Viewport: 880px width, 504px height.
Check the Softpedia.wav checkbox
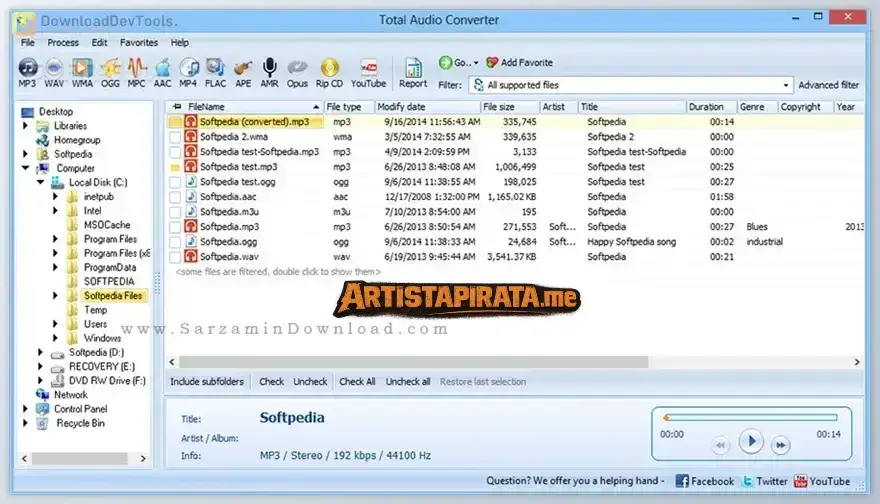pos(175,257)
